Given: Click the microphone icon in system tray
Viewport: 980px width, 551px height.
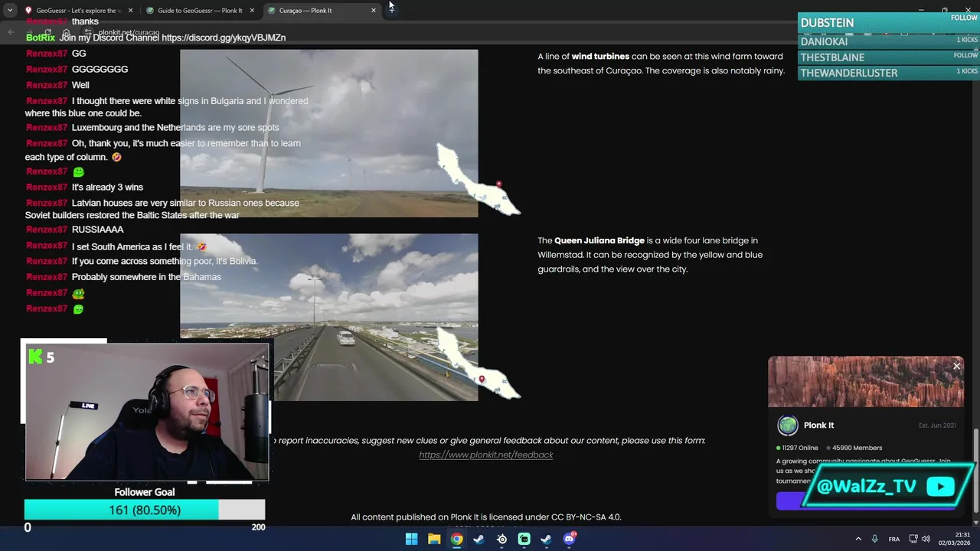Looking at the screenshot, I should (x=874, y=539).
